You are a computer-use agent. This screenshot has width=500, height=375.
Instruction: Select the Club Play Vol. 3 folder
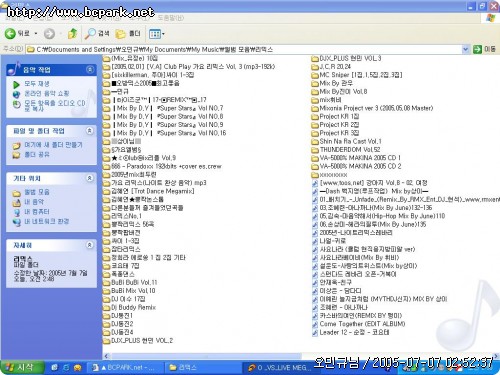point(189,67)
